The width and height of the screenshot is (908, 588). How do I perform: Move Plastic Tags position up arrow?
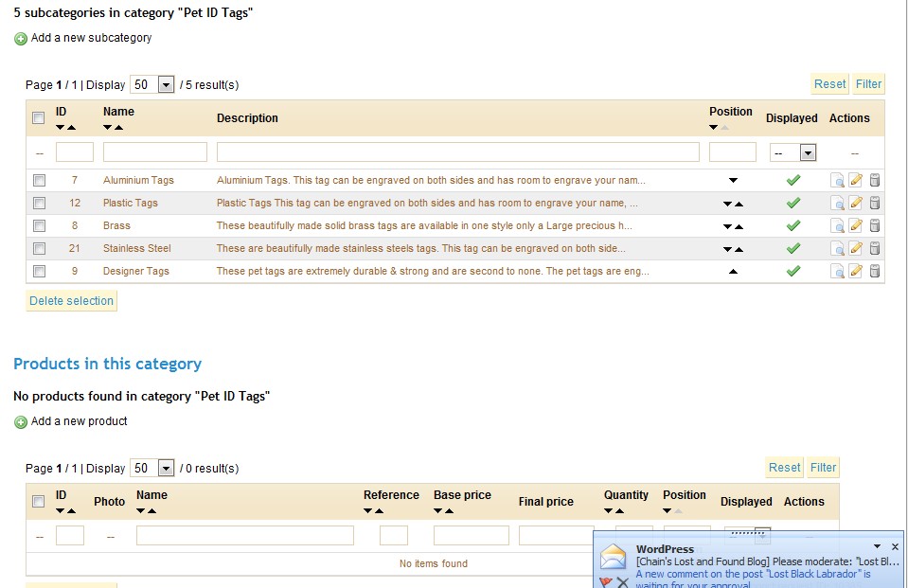pos(739,204)
